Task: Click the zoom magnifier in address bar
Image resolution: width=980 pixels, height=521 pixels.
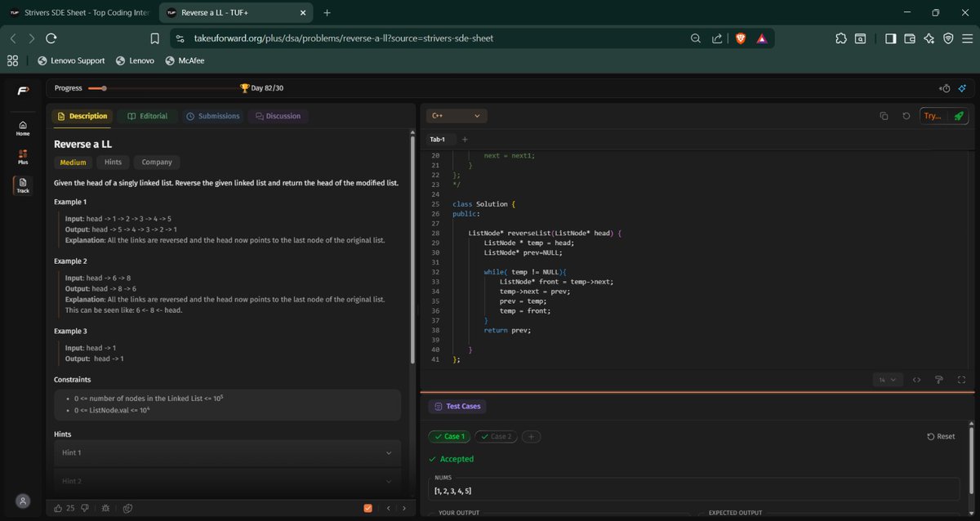Action: [x=696, y=38]
